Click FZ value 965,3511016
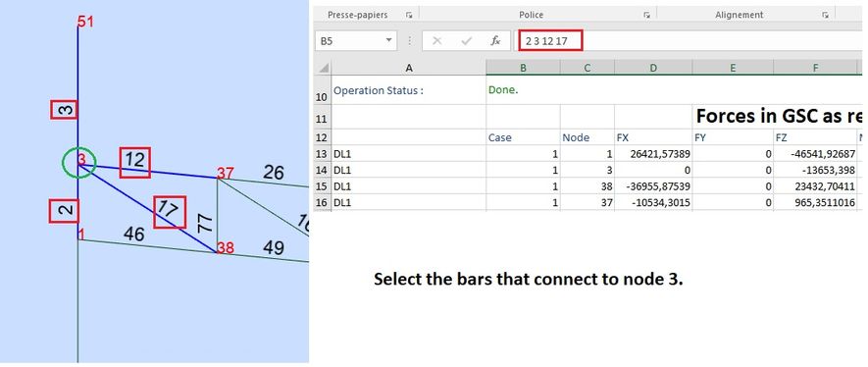Viewport: 868px width, 367px height. click(815, 202)
